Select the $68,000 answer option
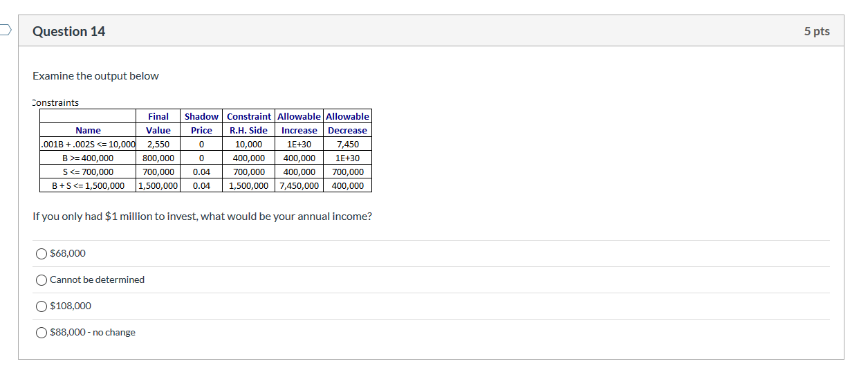 (43, 253)
